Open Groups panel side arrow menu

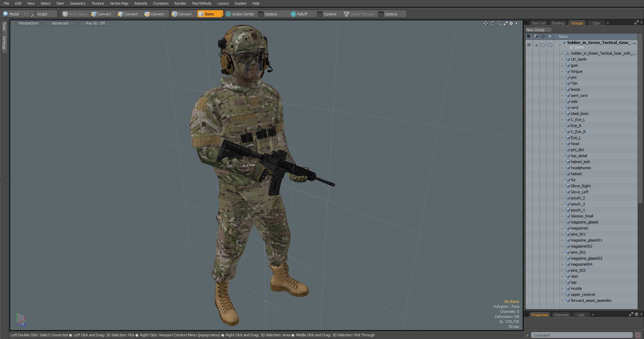point(641,23)
